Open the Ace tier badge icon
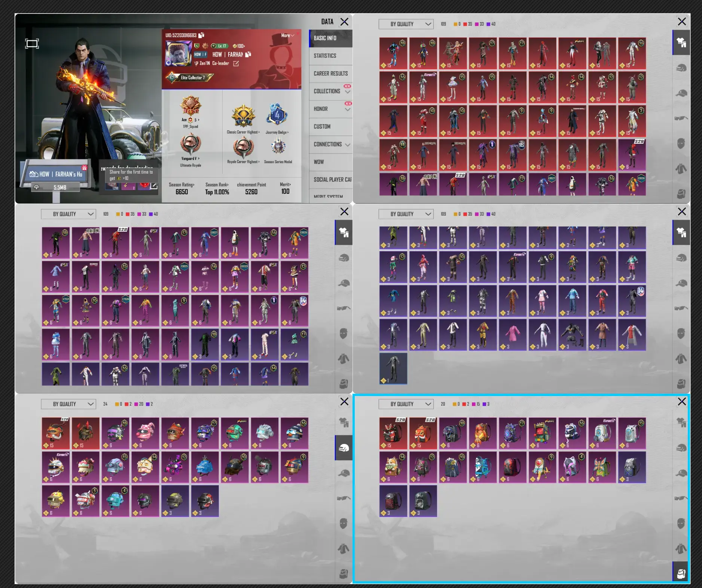The height and width of the screenshot is (588, 702). tap(190, 106)
